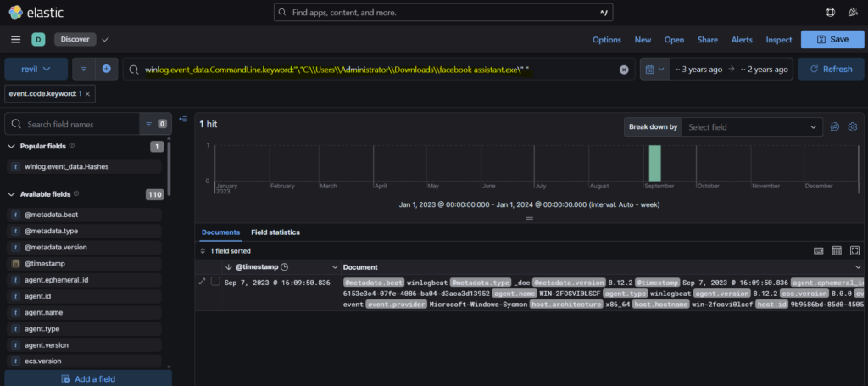Expand the document row details
The height and width of the screenshot is (386, 868).
[202, 282]
